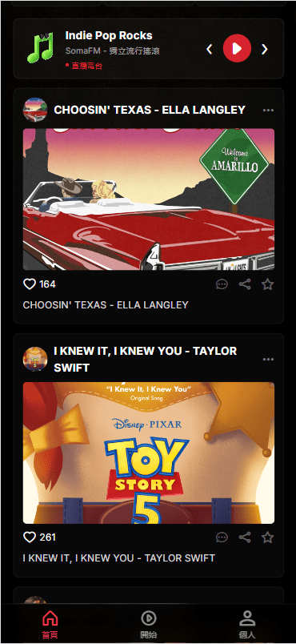Screen dimensions: 296x644
Task: Favorite the Choosin' Texas post with star
Action: 268,284
